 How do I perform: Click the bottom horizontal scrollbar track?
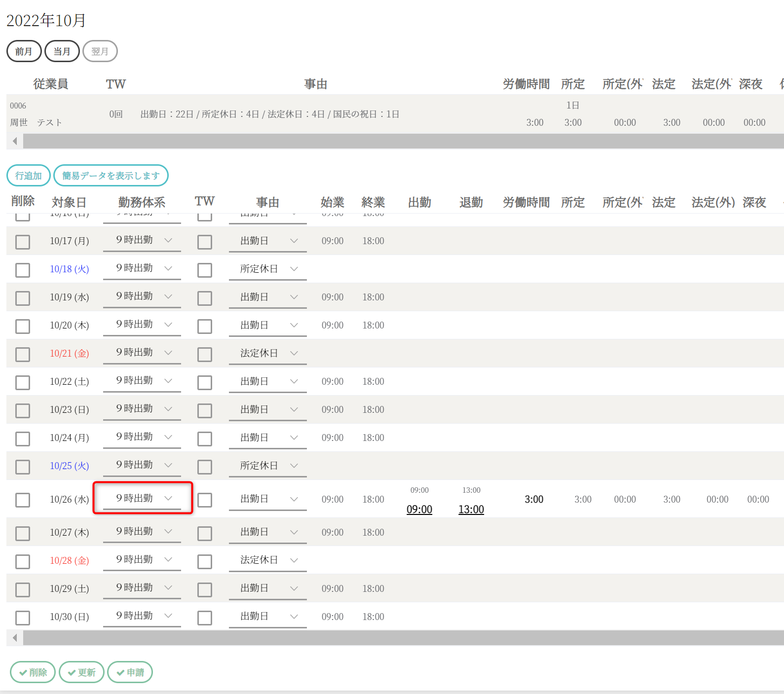click(395, 638)
